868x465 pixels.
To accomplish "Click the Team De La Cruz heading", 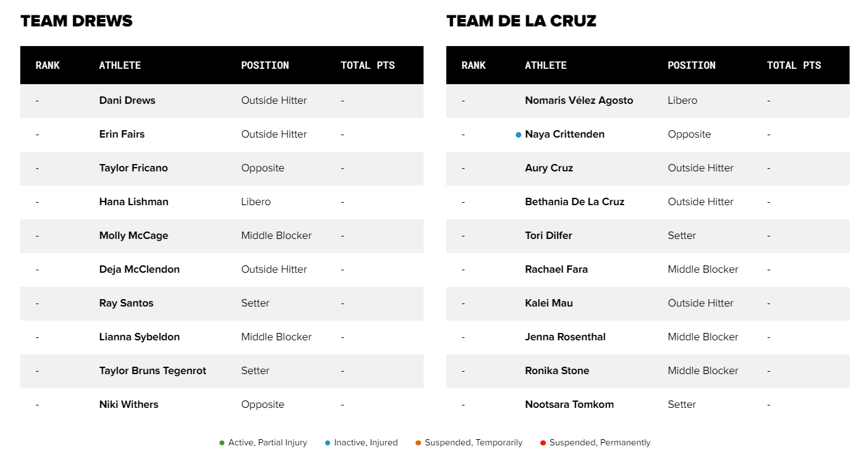I will [x=521, y=21].
